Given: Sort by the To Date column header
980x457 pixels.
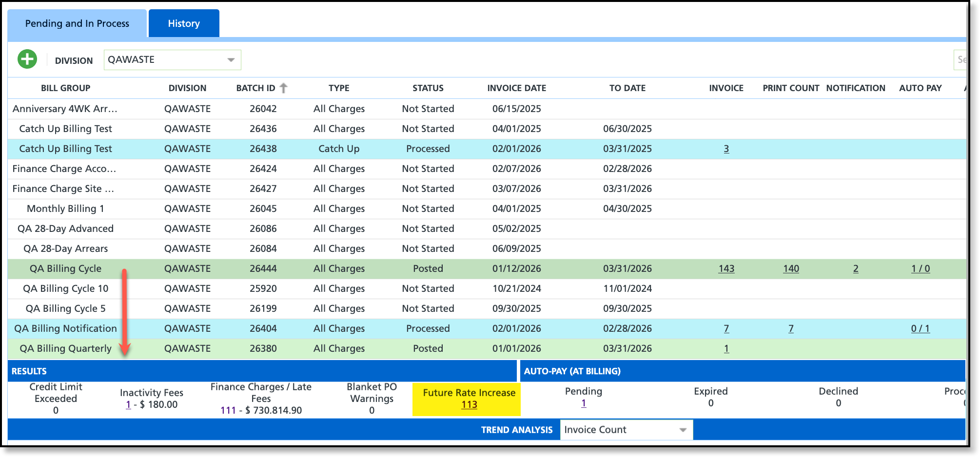Looking at the screenshot, I should tap(627, 88).
